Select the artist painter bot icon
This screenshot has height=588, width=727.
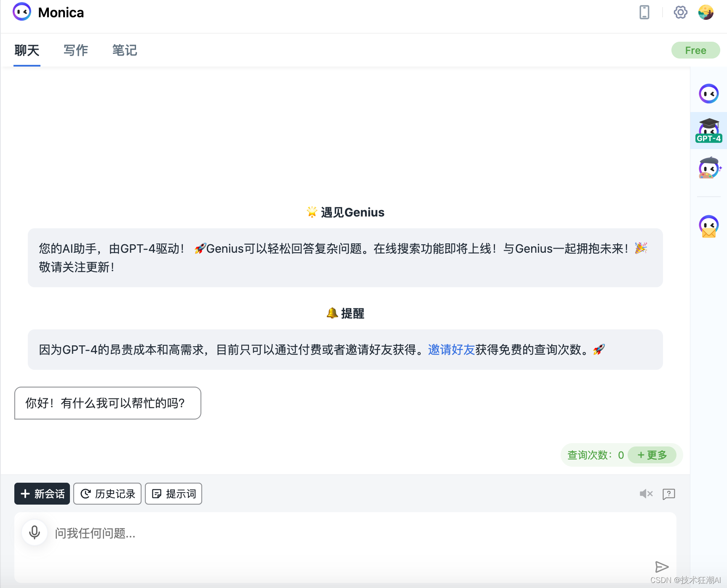click(709, 168)
